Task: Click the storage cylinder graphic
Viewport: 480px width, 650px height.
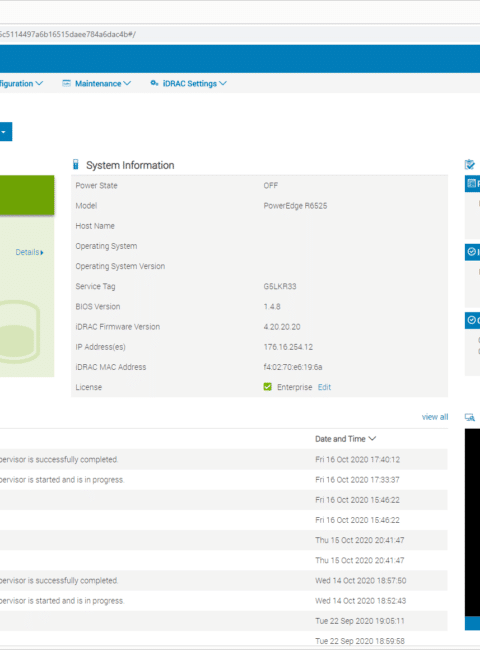Action: (x=19, y=332)
